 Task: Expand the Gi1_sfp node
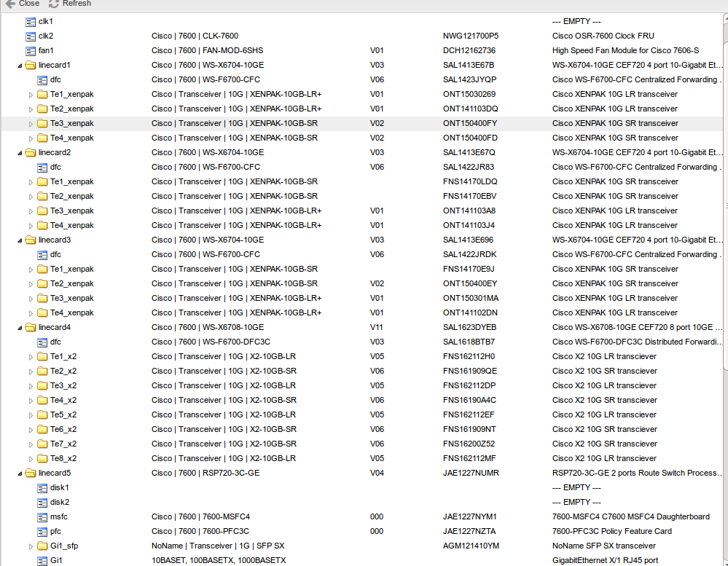tap(31, 546)
